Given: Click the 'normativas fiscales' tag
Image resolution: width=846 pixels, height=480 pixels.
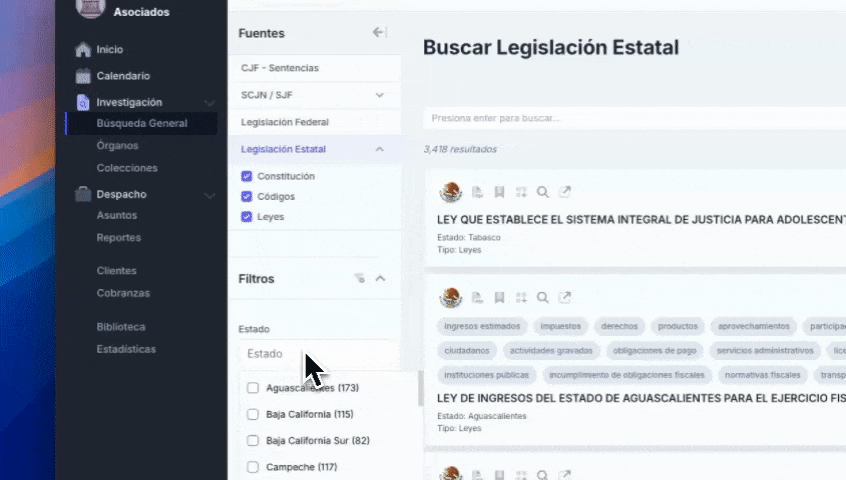Looking at the screenshot, I should pyautogui.click(x=762, y=375).
